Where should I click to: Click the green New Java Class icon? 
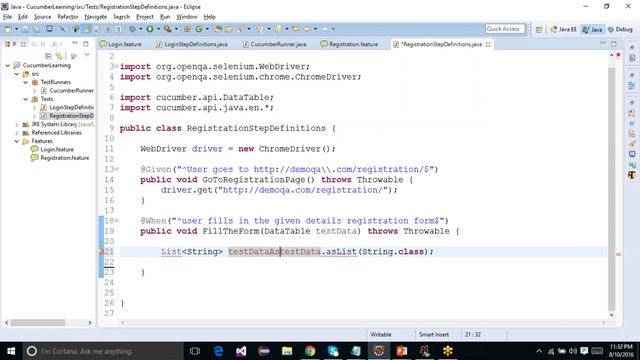tap(199, 29)
